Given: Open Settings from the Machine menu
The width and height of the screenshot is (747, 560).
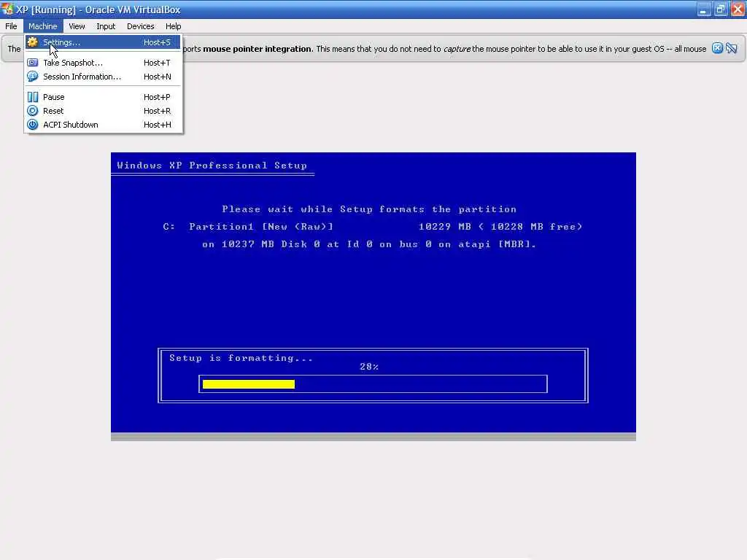Looking at the screenshot, I should [103, 42].
